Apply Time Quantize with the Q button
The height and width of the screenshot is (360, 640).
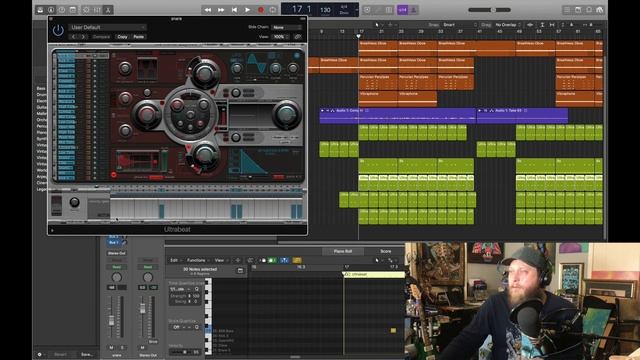click(197, 289)
